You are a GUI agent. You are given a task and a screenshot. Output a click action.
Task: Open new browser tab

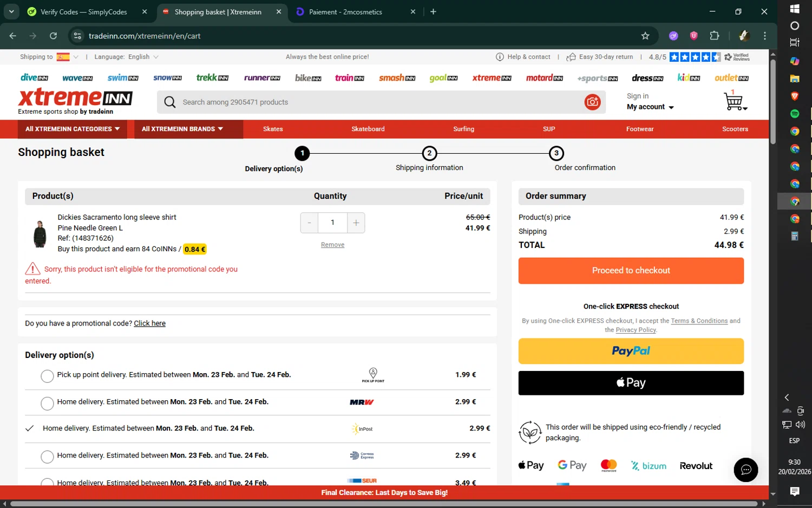pos(433,11)
